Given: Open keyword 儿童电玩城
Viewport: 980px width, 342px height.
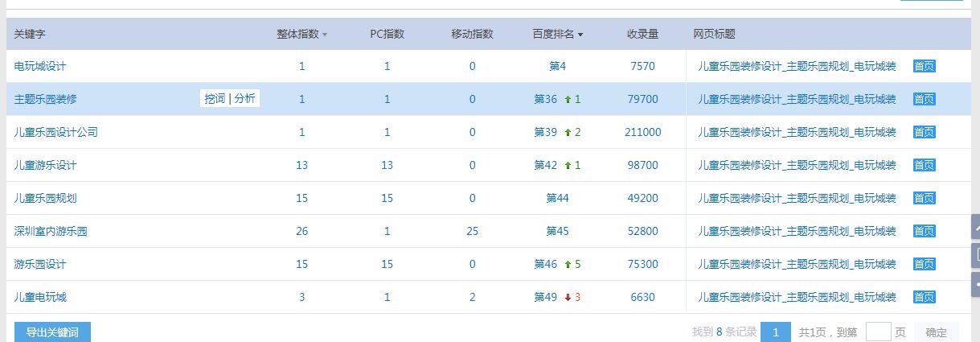Looking at the screenshot, I should (x=40, y=297).
